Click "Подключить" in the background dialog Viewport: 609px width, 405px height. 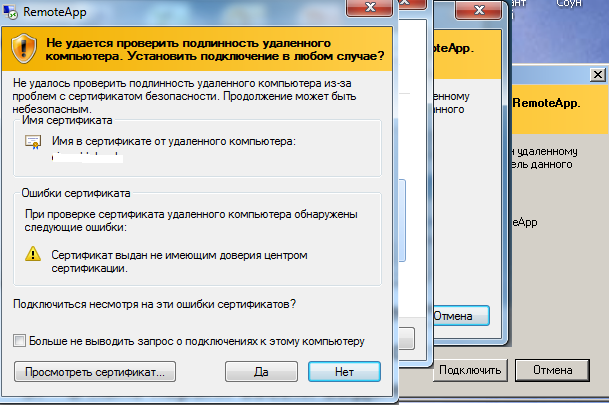(x=470, y=370)
